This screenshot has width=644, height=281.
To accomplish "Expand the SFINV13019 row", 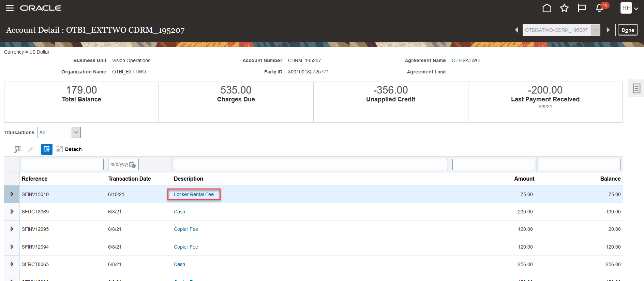I will pos(12,194).
